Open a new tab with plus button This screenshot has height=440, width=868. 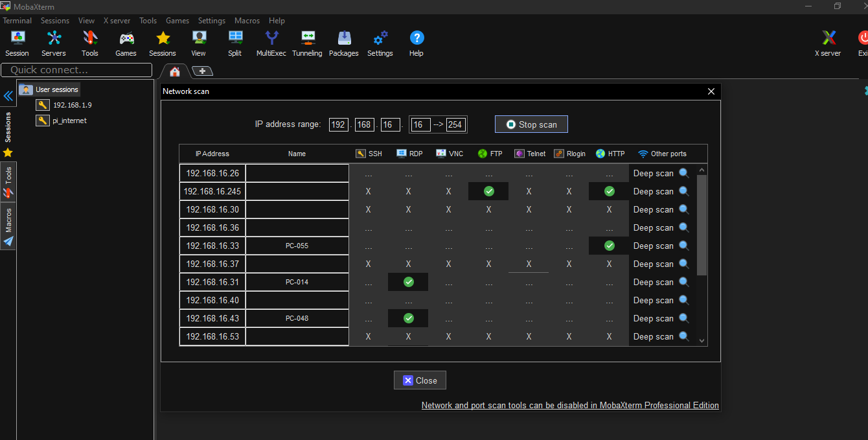click(202, 71)
